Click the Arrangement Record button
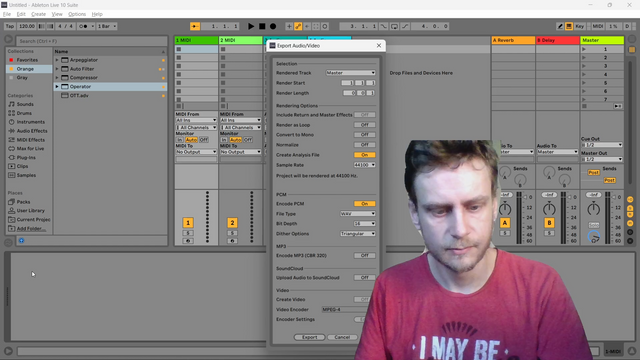The image size is (640, 360). (x=273, y=26)
